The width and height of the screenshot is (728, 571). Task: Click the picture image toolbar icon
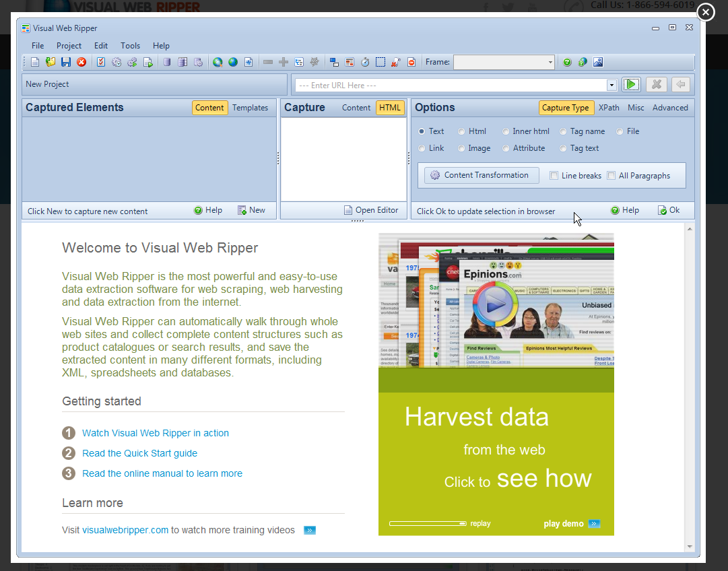[x=598, y=62]
